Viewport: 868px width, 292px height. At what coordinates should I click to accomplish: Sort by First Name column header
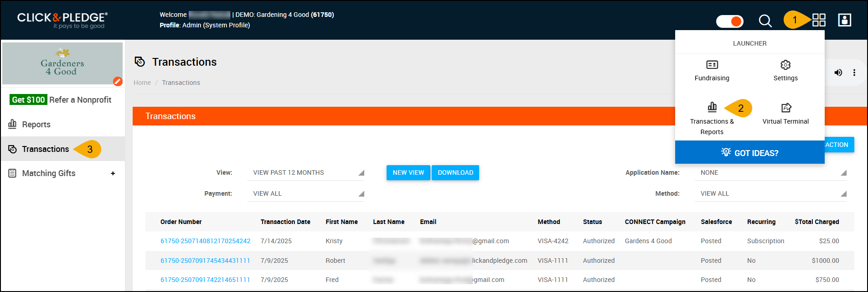pyautogui.click(x=341, y=222)
